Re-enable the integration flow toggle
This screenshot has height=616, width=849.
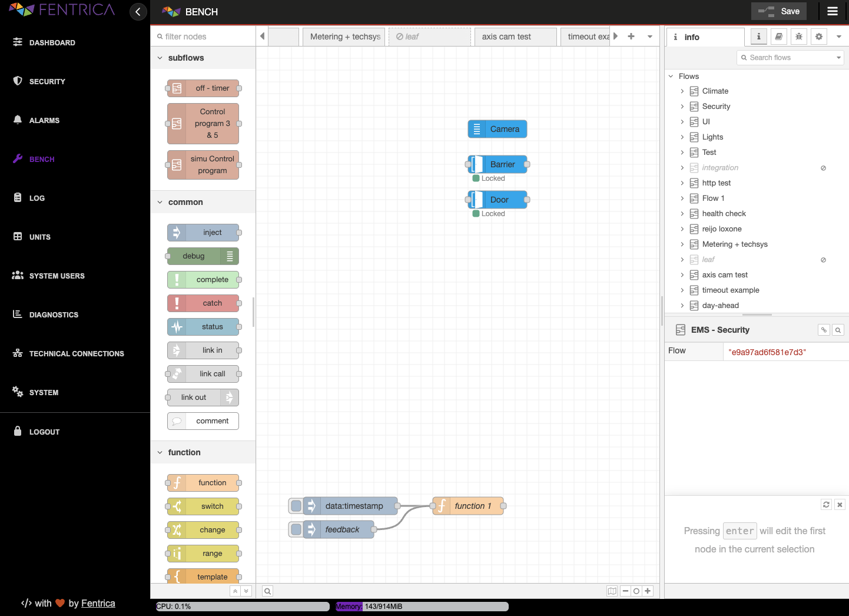[x=823, y=168]
